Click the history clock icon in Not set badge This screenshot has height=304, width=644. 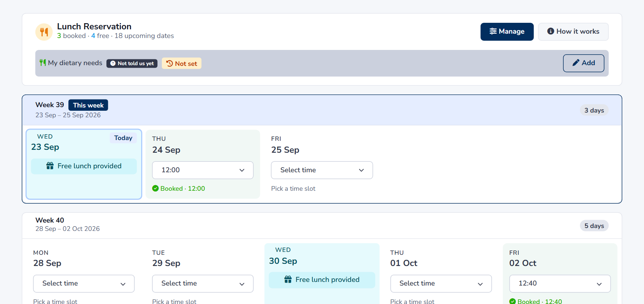169,63
